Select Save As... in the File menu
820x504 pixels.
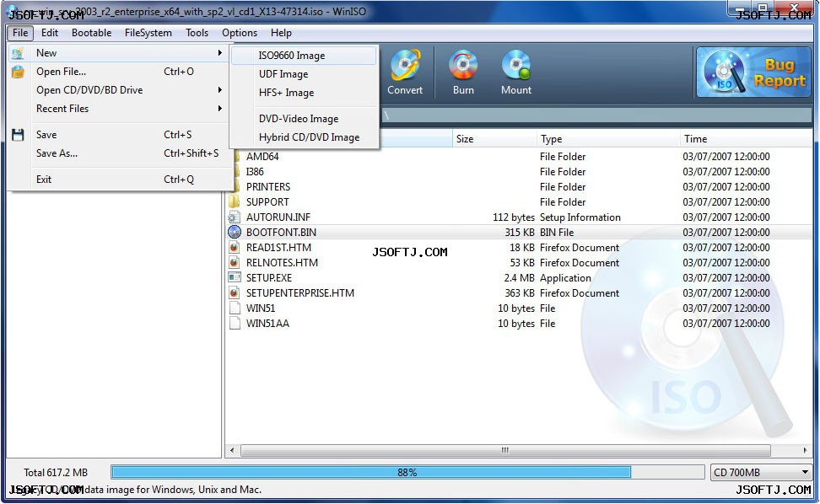coord(119,153)
